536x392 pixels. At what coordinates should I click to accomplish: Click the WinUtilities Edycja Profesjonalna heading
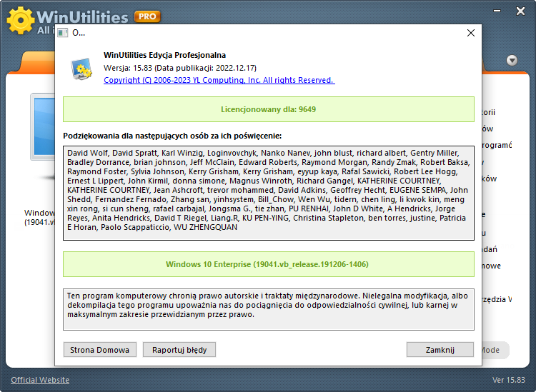[164, 55]
